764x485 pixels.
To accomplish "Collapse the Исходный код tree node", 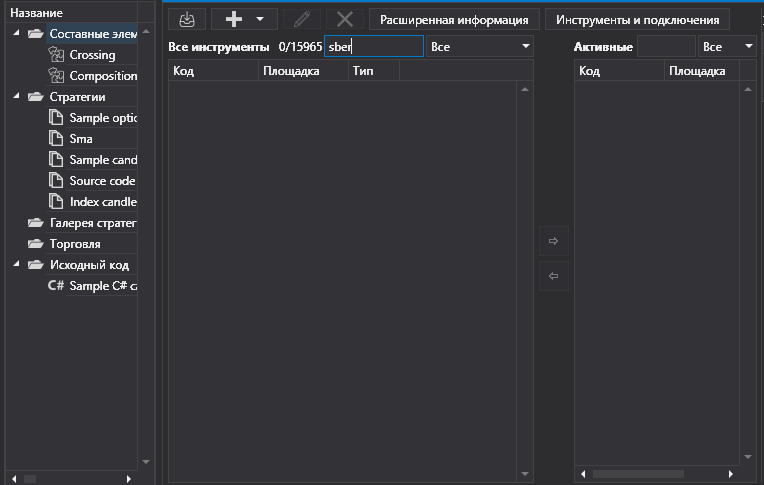I will (x=18, y=265).
